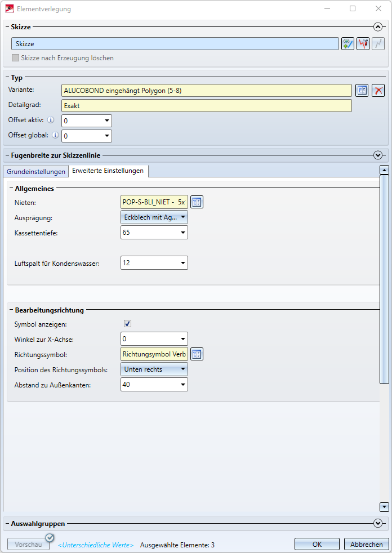
Task: Open the Ausprägung dropdown
Action: click(154, 217)
